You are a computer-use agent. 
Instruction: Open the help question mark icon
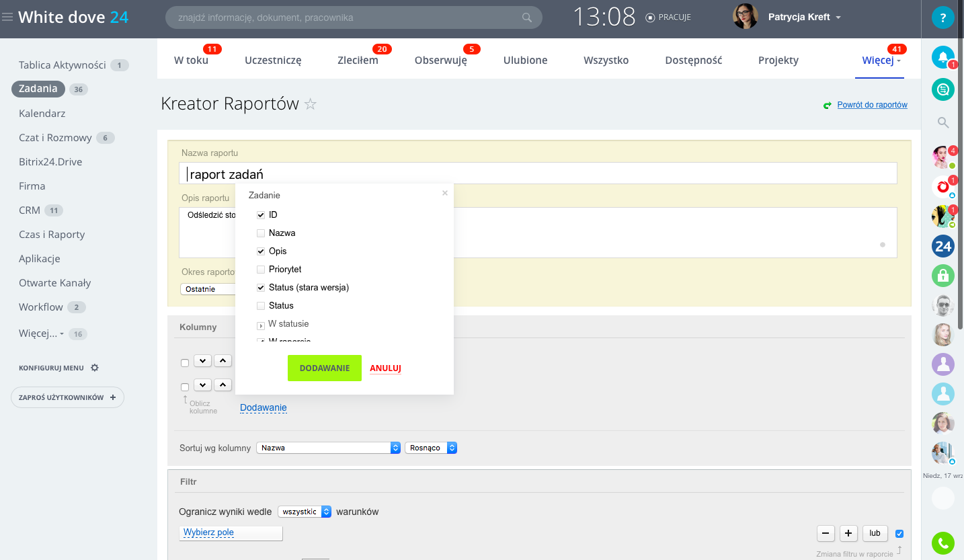[x=942, y=17]
